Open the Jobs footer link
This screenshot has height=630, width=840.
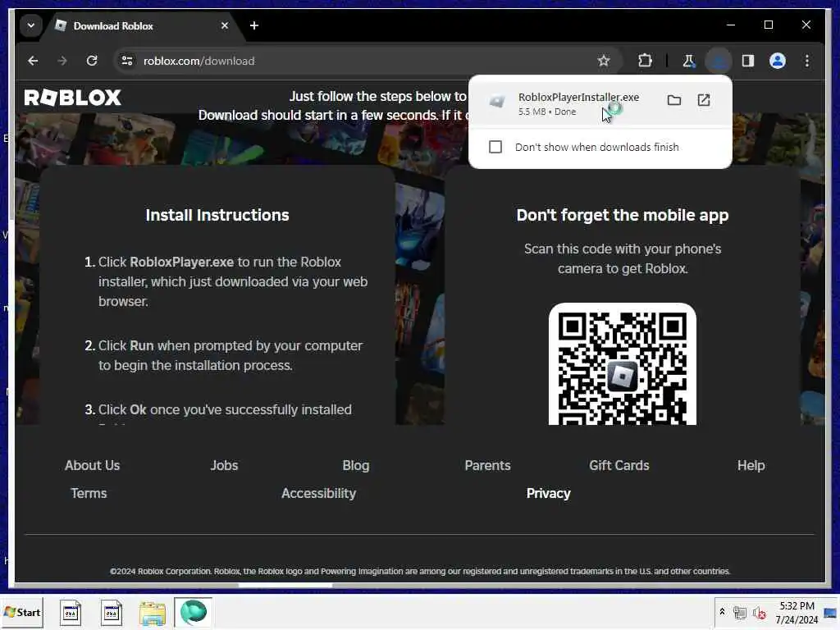point(224,466)
